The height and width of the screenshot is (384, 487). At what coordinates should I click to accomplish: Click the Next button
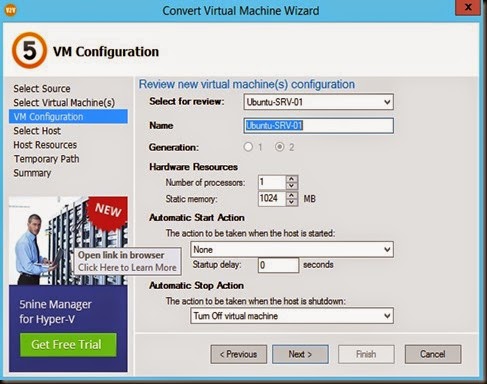coord(300,354)
